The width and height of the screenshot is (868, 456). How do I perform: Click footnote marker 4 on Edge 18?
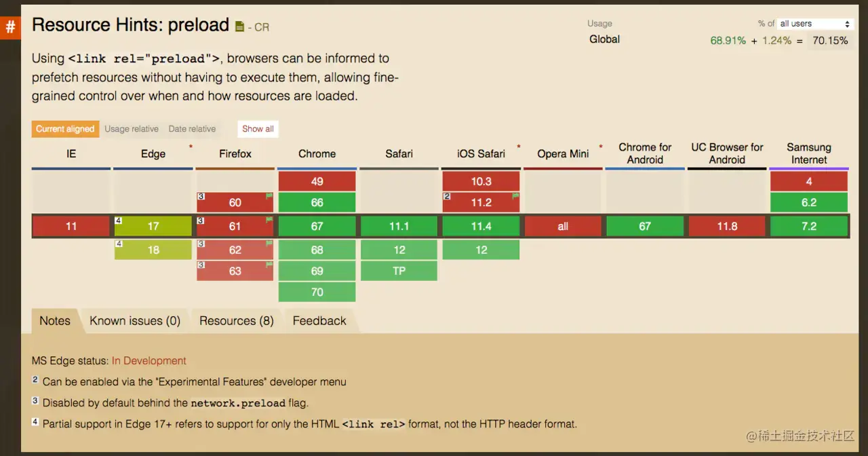[118, 244]
